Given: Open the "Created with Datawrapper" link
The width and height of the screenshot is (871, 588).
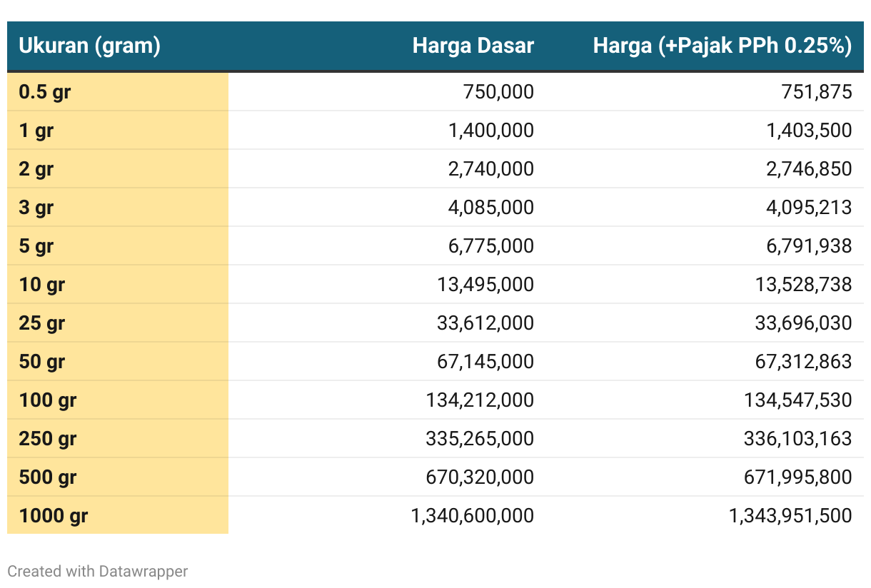Looking at the screenshot, I should (x=98, y=571).
